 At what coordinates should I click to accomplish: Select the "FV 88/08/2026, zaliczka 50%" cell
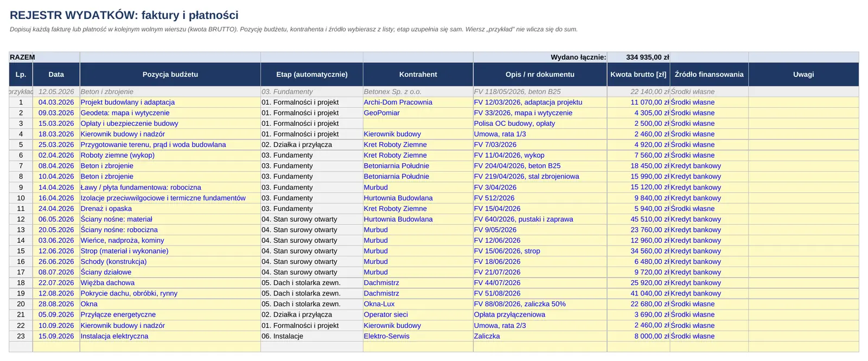pyautogui.click(x=540, y=304)
